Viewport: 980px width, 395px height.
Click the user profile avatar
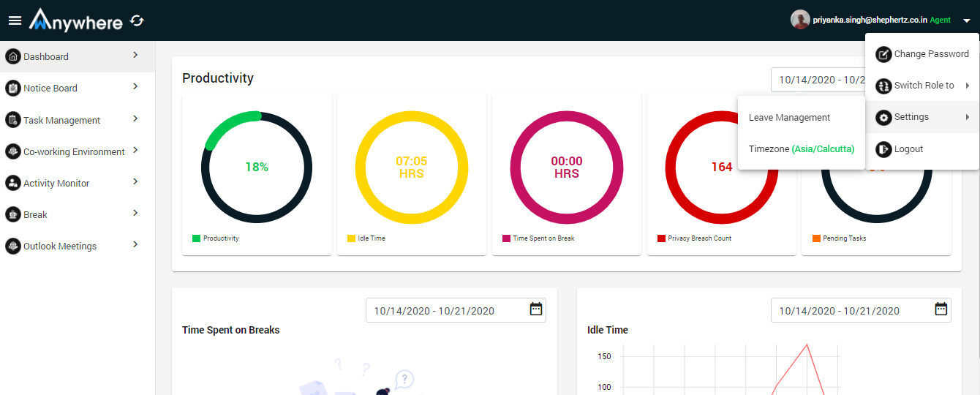pyautogui.click(x=800, y=20)
